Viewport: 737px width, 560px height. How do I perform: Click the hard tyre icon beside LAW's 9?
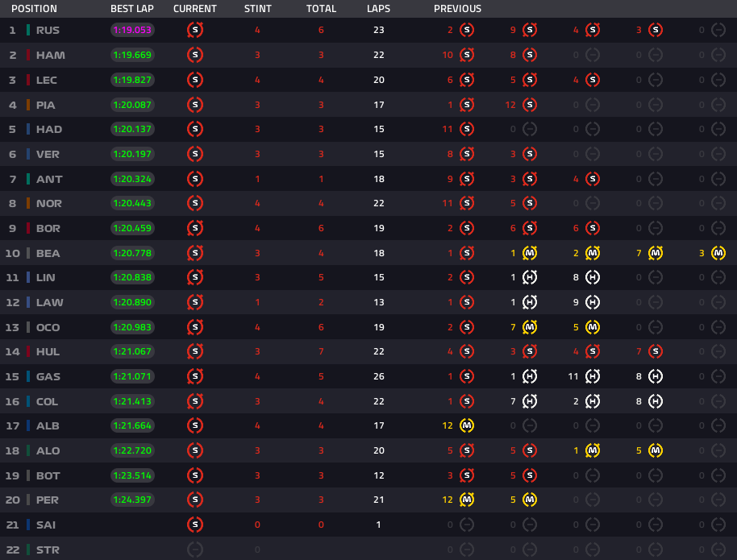click(592, 302)
